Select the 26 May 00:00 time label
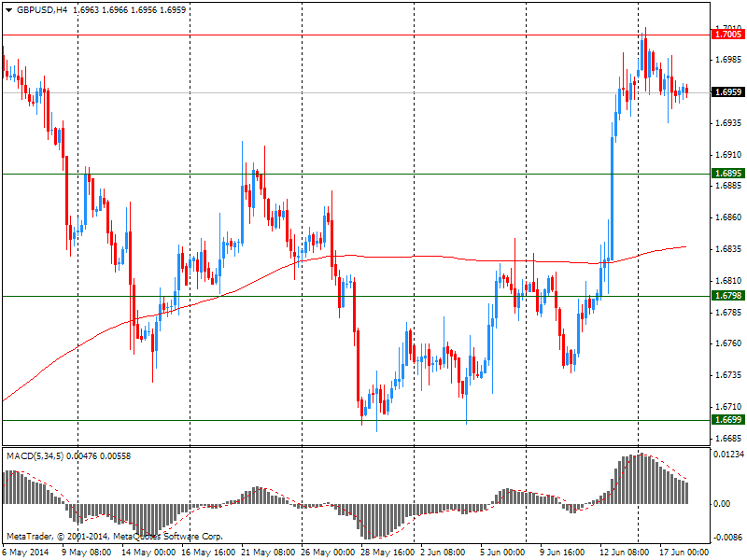 click(x=328, y=553)
